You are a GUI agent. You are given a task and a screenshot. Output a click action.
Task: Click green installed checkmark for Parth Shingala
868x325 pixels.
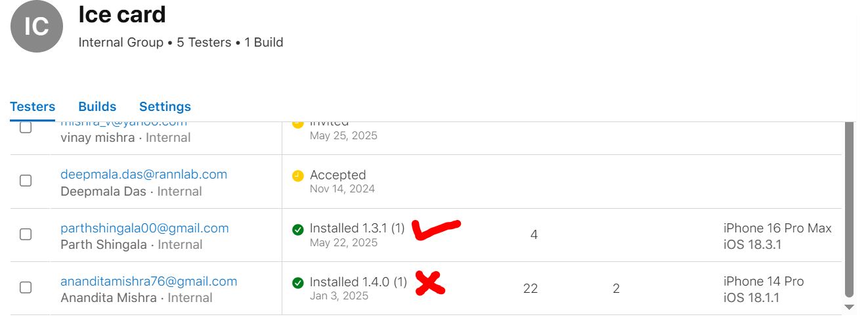click(x=297, y=229)
